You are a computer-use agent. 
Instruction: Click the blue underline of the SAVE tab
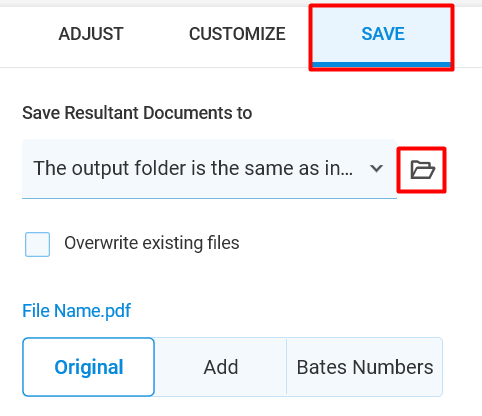[x=382, y=65]
